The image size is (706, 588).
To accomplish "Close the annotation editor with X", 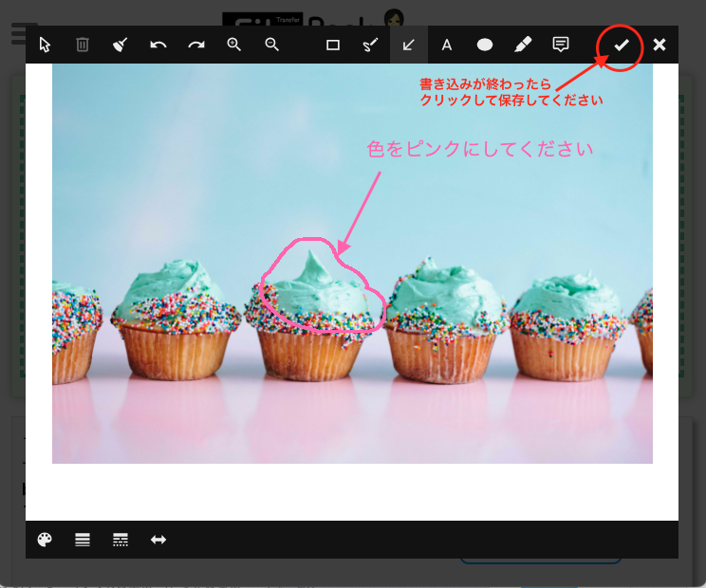I will pyautogui.click(x=660, y=45).
